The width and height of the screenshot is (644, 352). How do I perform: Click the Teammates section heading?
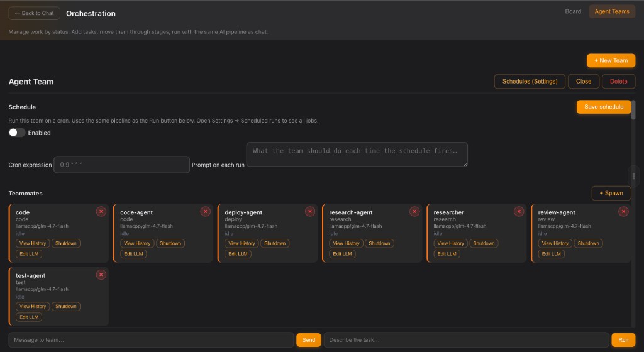[x=25, y=193]
